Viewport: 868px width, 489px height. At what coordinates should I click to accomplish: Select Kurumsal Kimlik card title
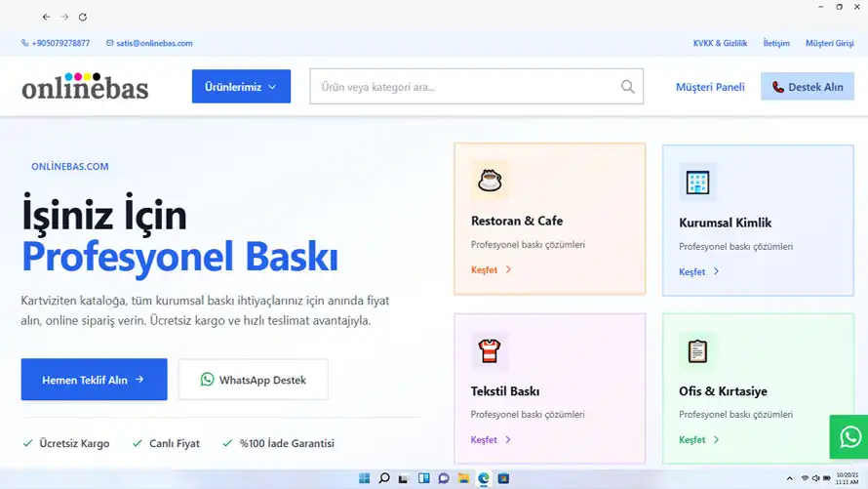click(x=725, y=223)
